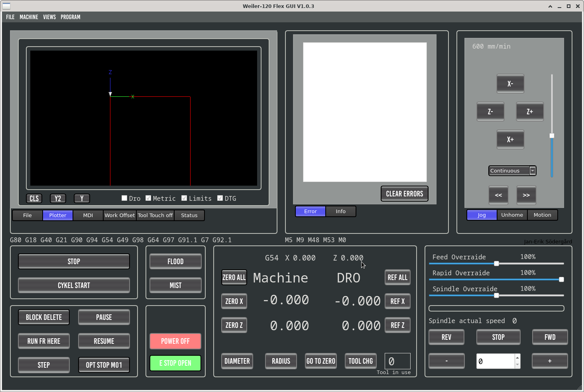Switch to RADIUS mode
This screenshot has height=392, width=584.
pos(281,361)
